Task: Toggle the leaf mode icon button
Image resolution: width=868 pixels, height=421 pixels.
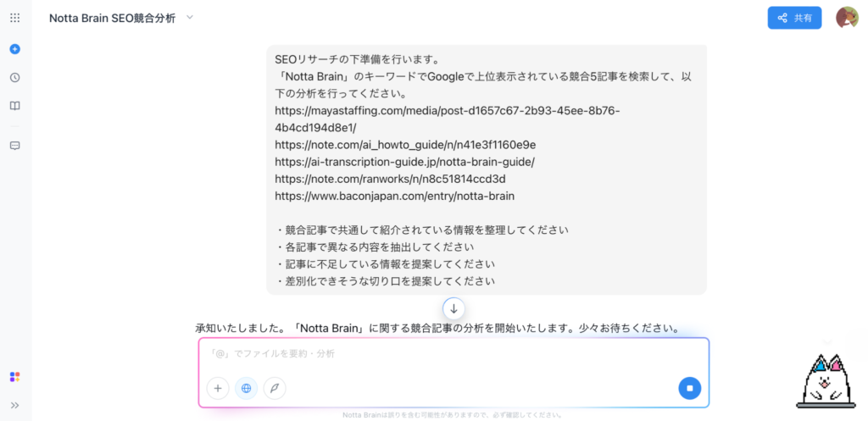Action: [x=275, y=388]
